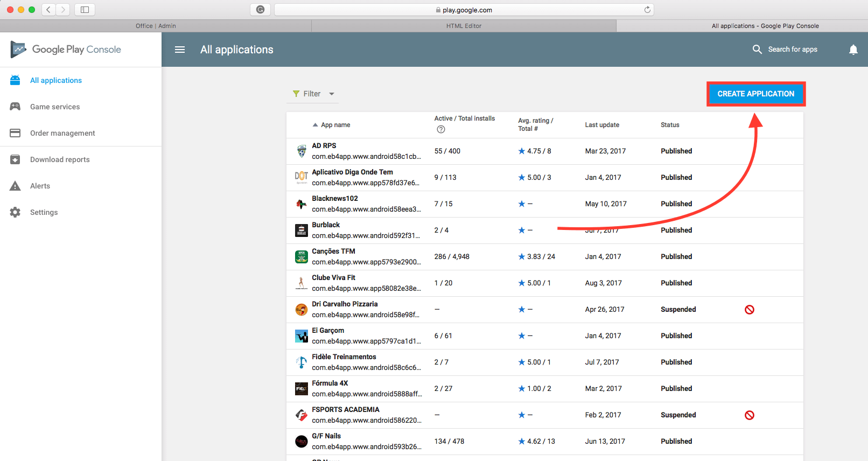This screenshot has width=868, height=461.
Task: Go back with the browser back button
Action: tap(48, 10)
